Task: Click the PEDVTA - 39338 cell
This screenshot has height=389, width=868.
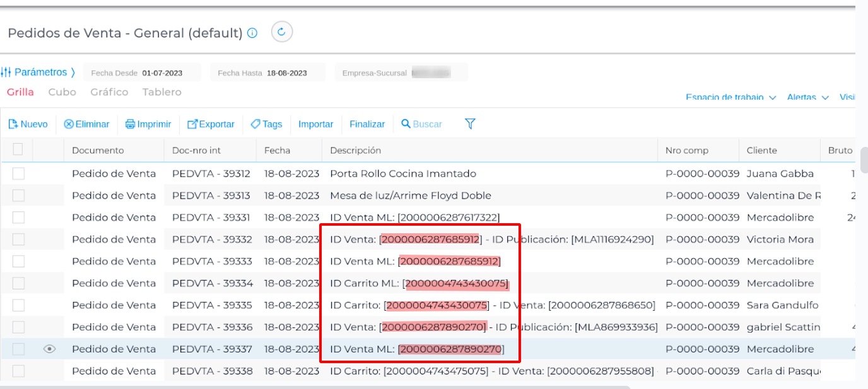Action: pyautogui.click(x=213, y=371)
